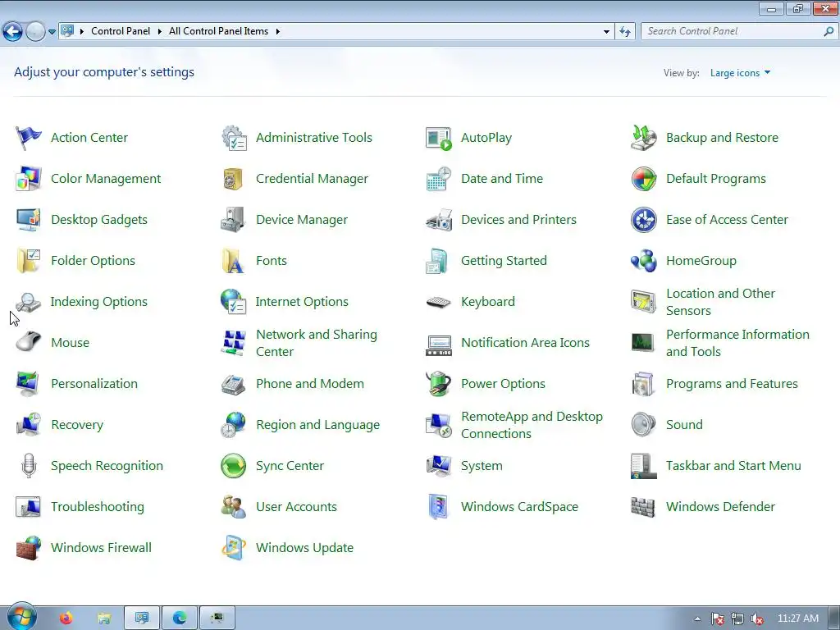The height and width of the screenshot is (630, 840).
Task: Click the HomeGroup spheres icon
Action: (x=643, y=261)
